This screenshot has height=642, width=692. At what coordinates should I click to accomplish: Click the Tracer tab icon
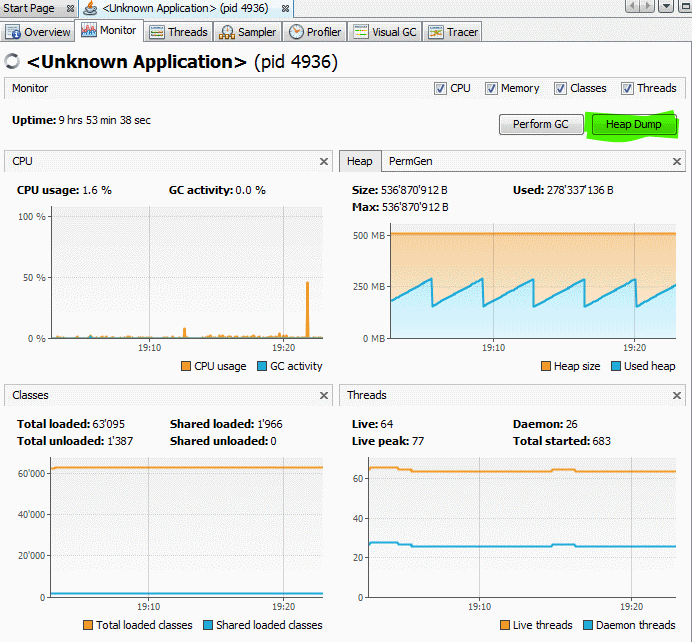click(436, 32)
